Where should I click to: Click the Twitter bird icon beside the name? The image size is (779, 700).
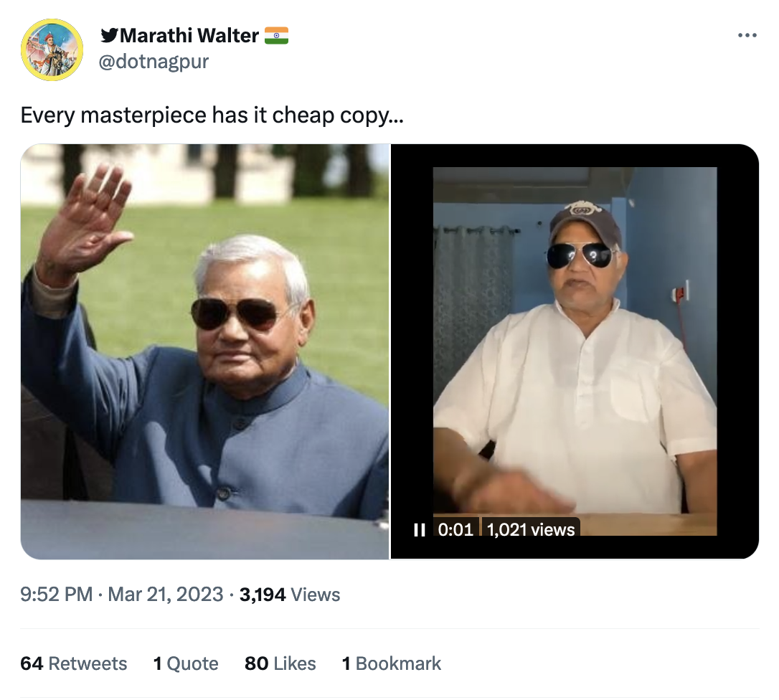[110, 34]
